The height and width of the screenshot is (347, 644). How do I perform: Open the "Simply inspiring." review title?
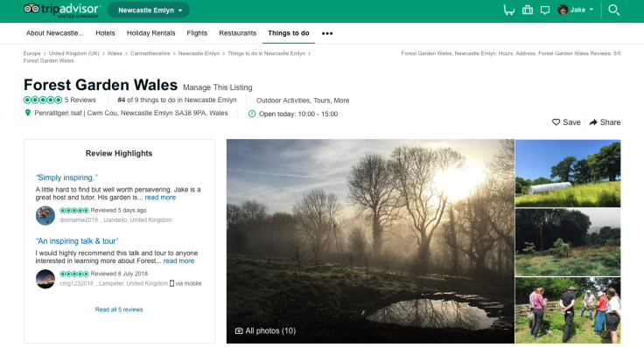67,177
